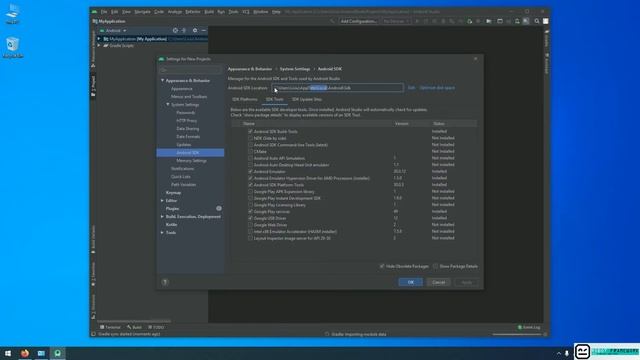Toggle Hide Obsolete Packages checkbox
Screen dimensions: 640x360
382,266
